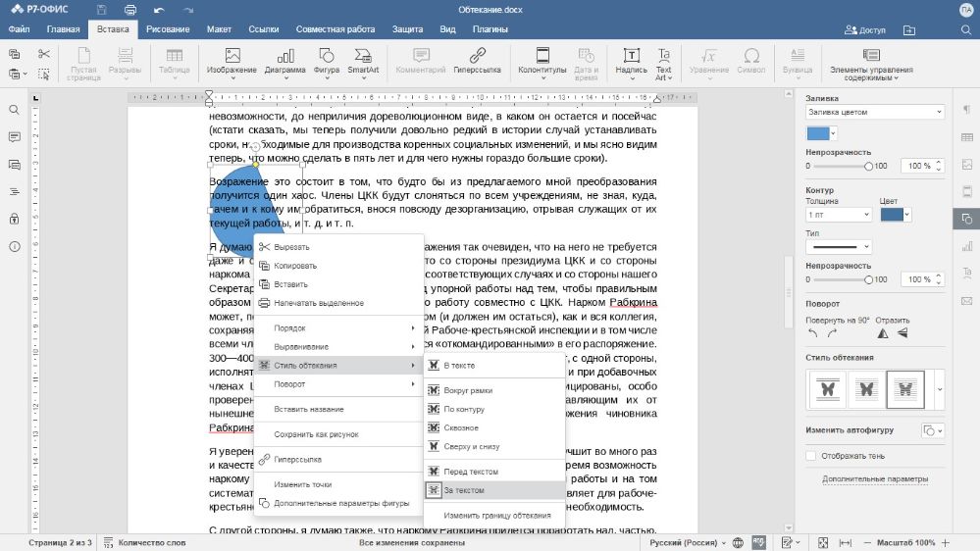Open the Рисование tab
This screenshot has height=551, width=980.
(168, 29)
